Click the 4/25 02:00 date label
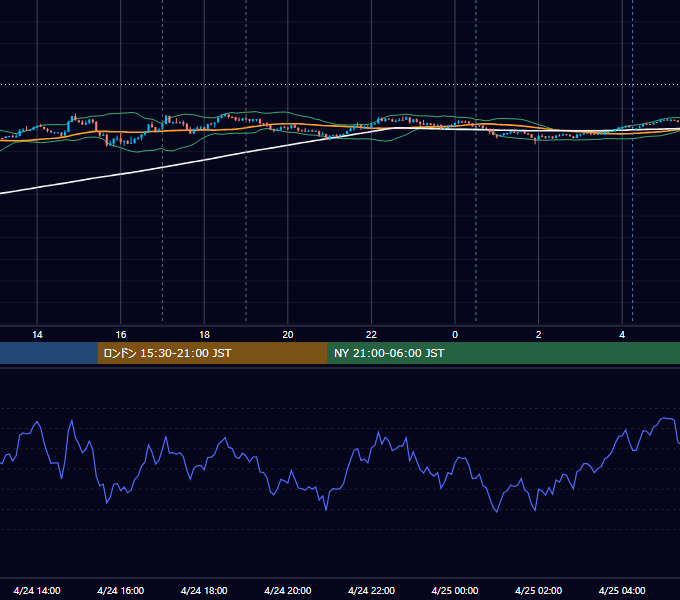This screenshot has height=600, width=680. [538, 590]
